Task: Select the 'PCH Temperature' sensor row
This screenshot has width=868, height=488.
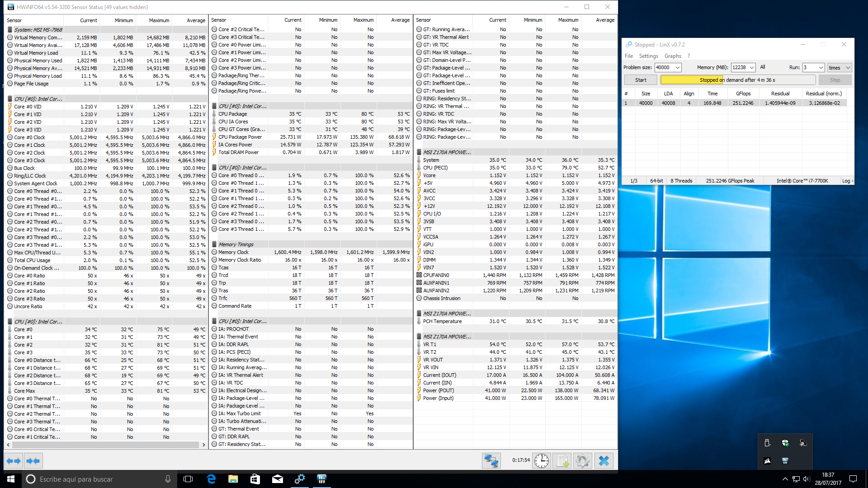Action: click(x=516, y=321)
